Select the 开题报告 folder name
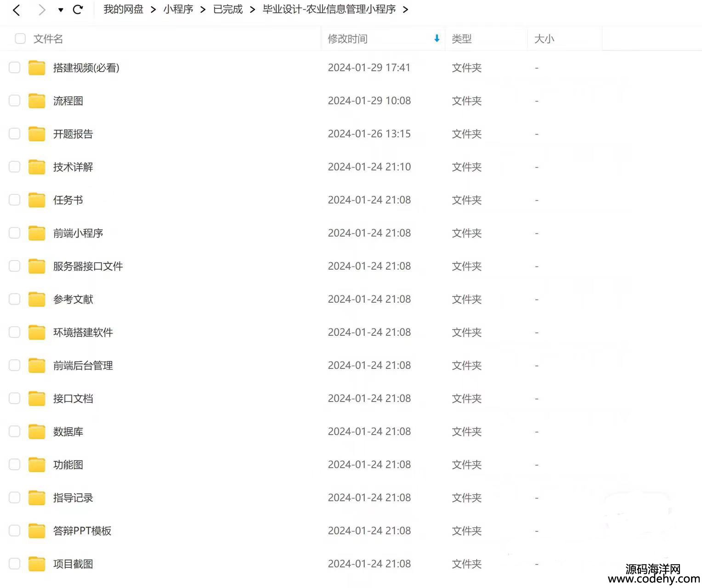The width and height of the screenshot is (702, 588). click(x=73, y=134)
